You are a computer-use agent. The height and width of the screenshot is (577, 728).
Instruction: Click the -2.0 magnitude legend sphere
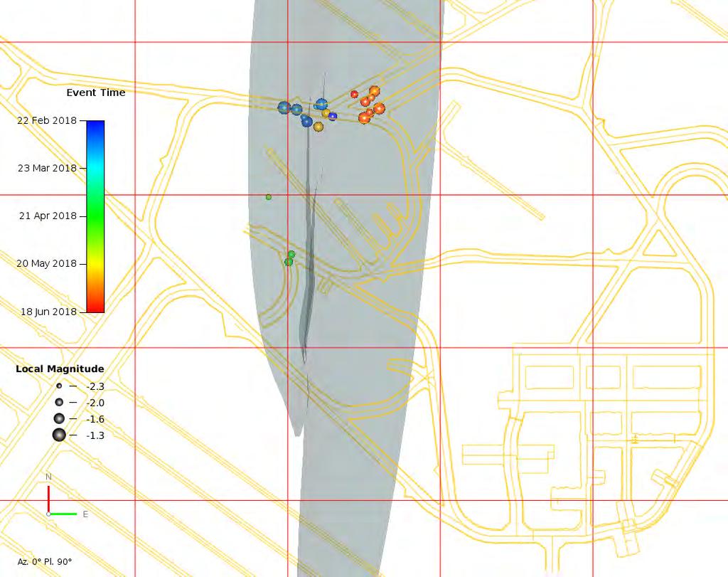click(x=59, y=402)
